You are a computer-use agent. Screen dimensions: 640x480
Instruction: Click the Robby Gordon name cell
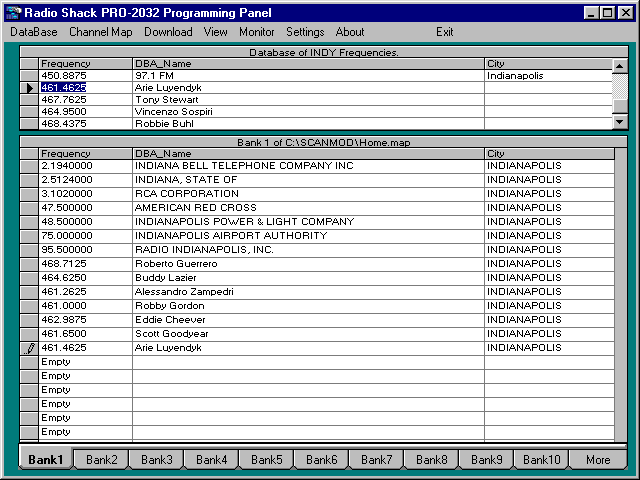(x=308, y=306)
